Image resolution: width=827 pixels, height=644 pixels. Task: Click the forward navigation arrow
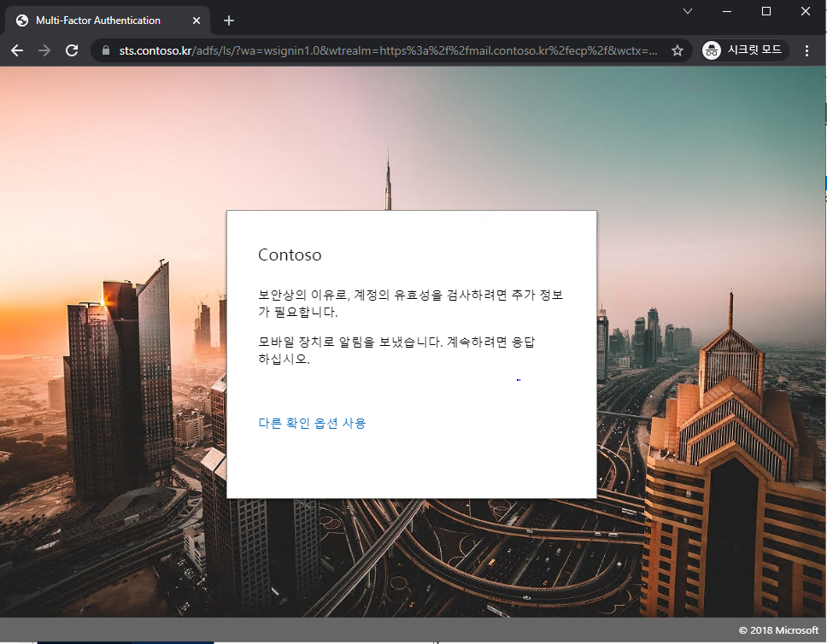[44, 50]
